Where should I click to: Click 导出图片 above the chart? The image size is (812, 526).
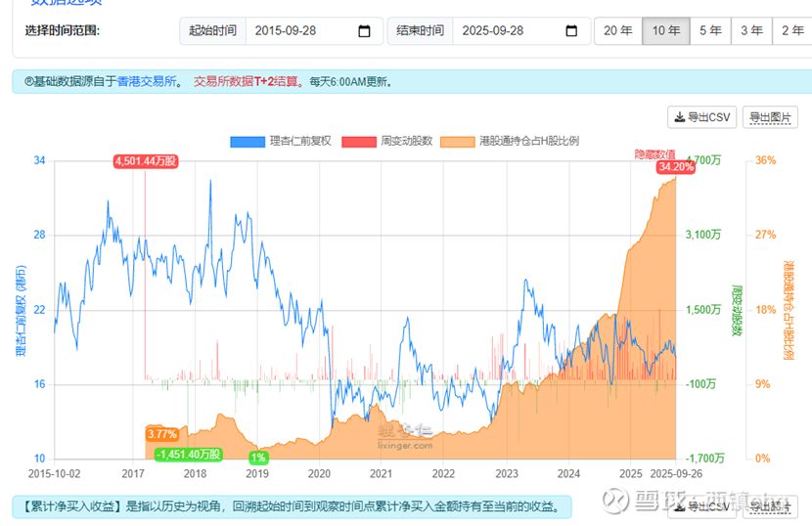point(770,117)
